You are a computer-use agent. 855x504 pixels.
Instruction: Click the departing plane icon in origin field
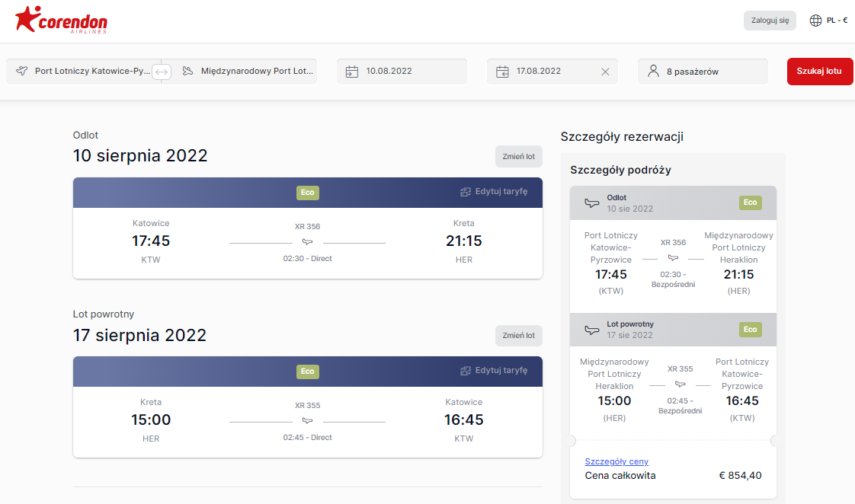[x=22, y=71]
